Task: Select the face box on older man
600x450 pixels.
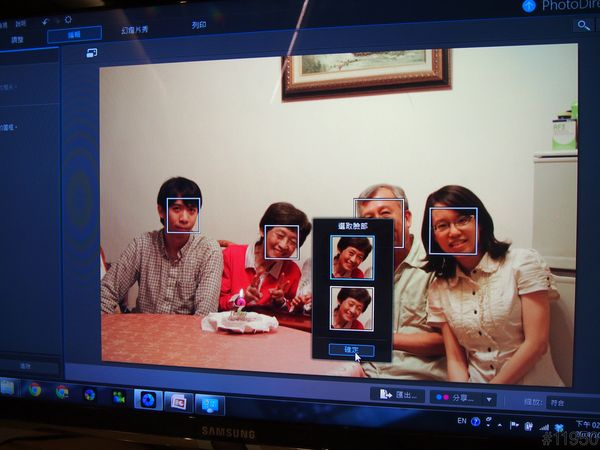Action: point(379,223)
